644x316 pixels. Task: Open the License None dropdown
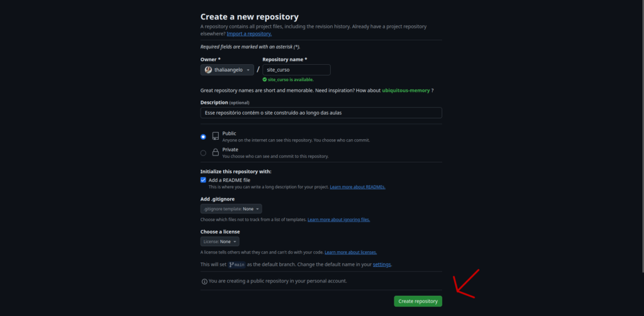pos(219,242)
